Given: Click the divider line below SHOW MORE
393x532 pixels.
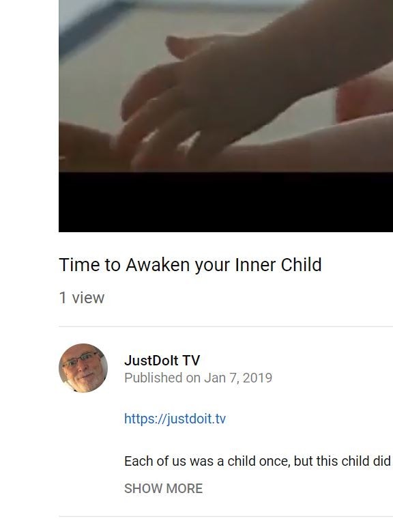Looking at the screenshot, I should click(226, 516).
